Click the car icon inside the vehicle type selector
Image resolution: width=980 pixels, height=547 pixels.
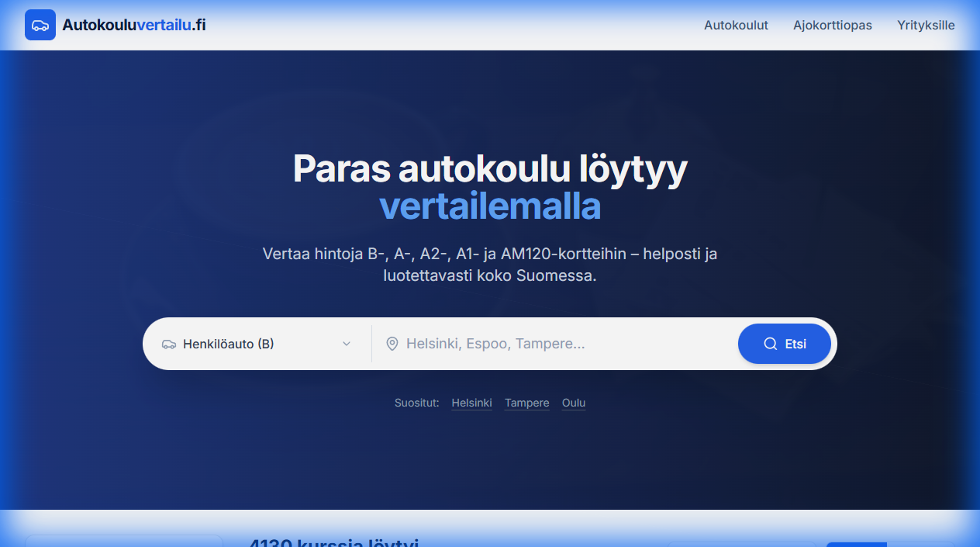(168, 344)
